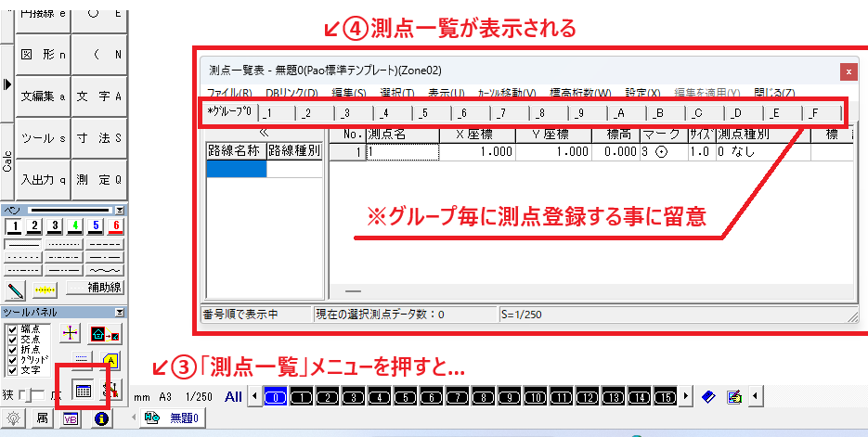Screen dimensions: 868x437
Task: Open 設定(X) menu
Action: tap(643, 93)
